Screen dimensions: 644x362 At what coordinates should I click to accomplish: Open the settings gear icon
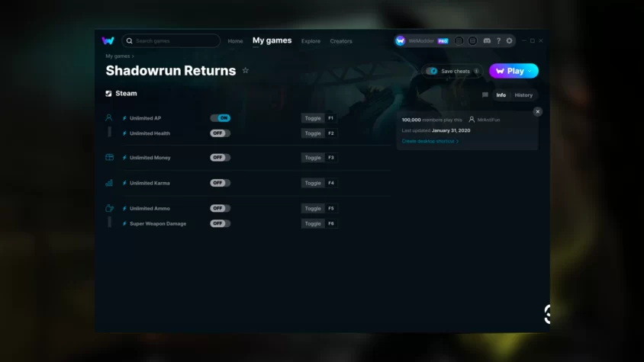pyautogui.click(x=509, y=40)
